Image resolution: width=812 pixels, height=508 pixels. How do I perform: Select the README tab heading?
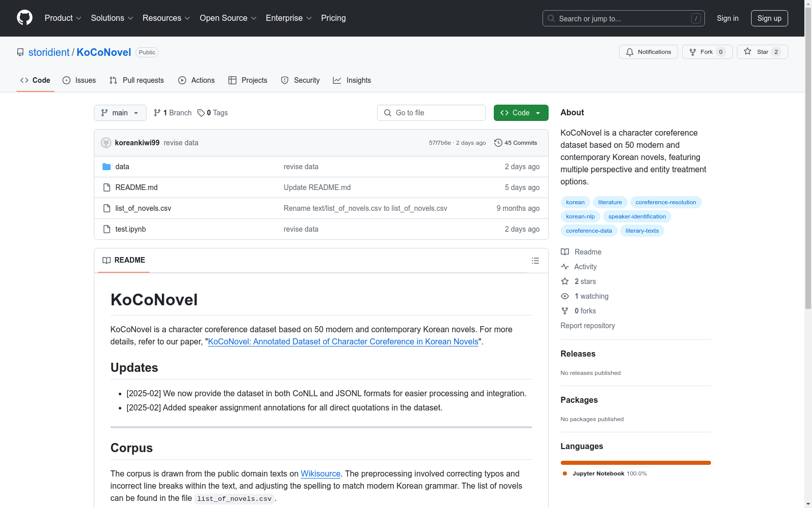click(124, 260)
